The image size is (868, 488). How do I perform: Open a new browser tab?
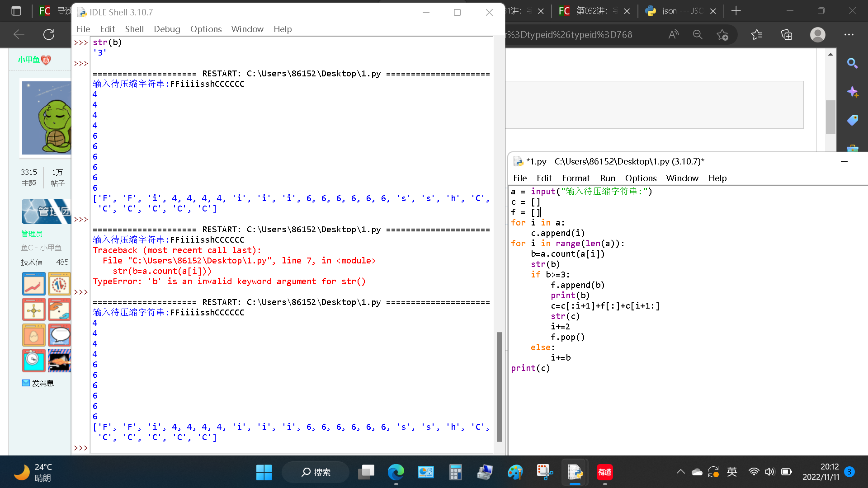tap(736, 11)
